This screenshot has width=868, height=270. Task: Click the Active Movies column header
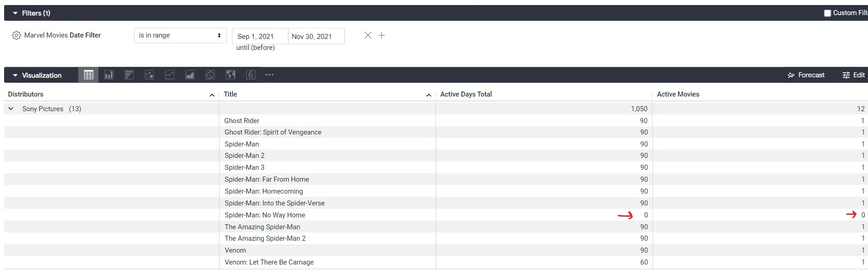pyautogui.click(x=678, y=94)
